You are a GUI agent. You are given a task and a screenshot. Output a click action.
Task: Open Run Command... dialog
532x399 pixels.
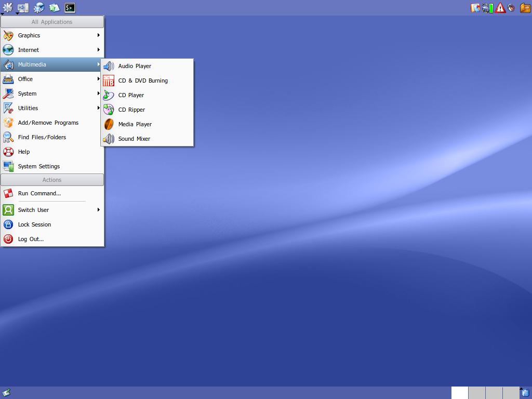[39, 193]
